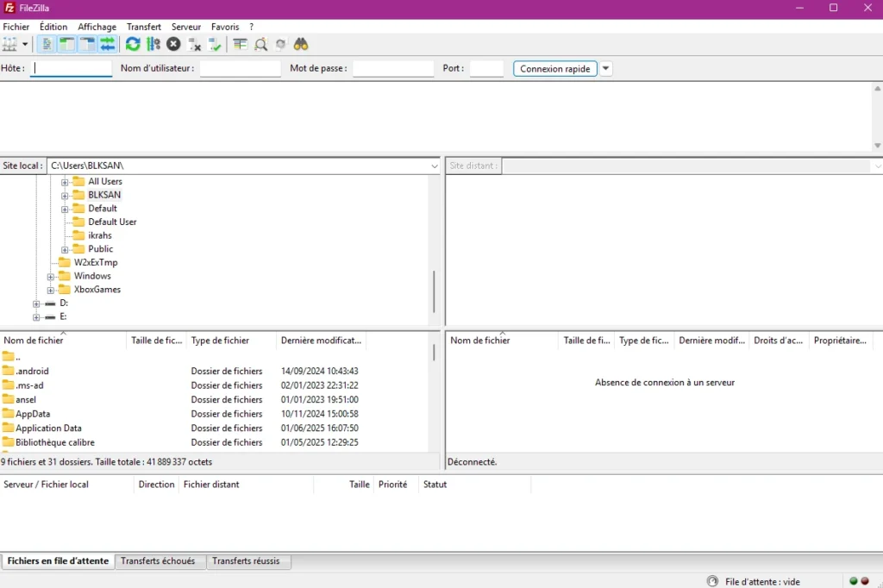
Task: Sort local list by Type de fichier
Action: coord(231,341)
